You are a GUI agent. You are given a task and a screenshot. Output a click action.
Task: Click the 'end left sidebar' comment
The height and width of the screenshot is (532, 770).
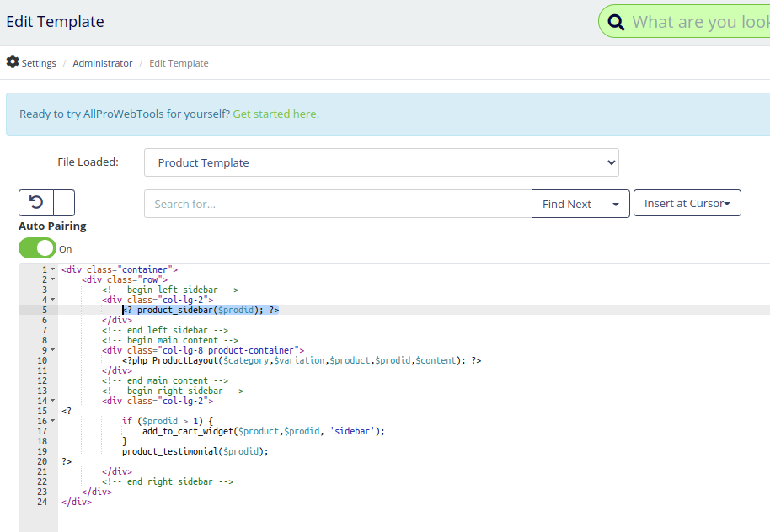(165, 330)
